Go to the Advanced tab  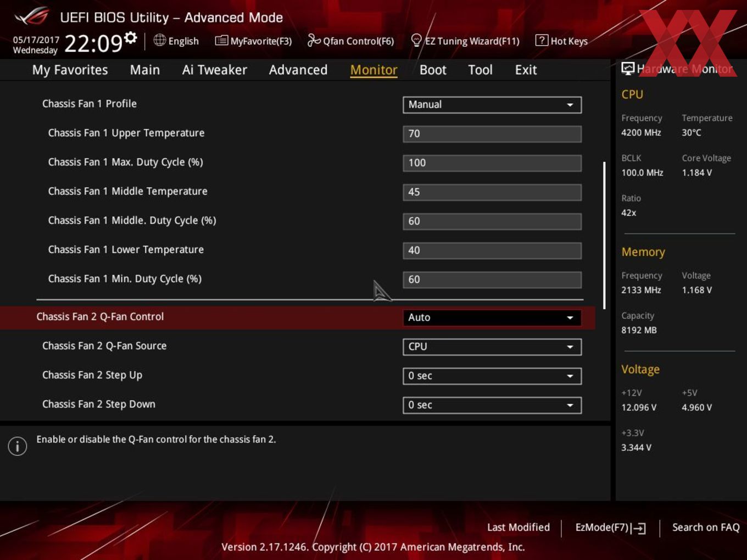pos(298,70)
